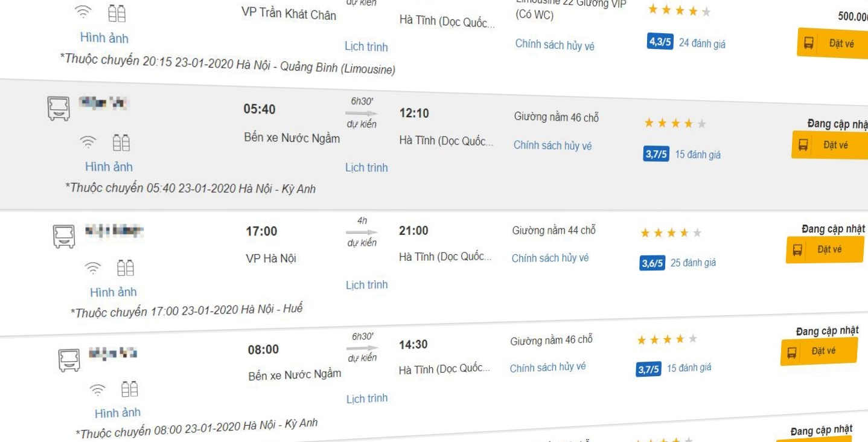This screenshot has width=868, height=442.
Task: Click water bottles icon in 17:00 row
Action: point(126,267)
